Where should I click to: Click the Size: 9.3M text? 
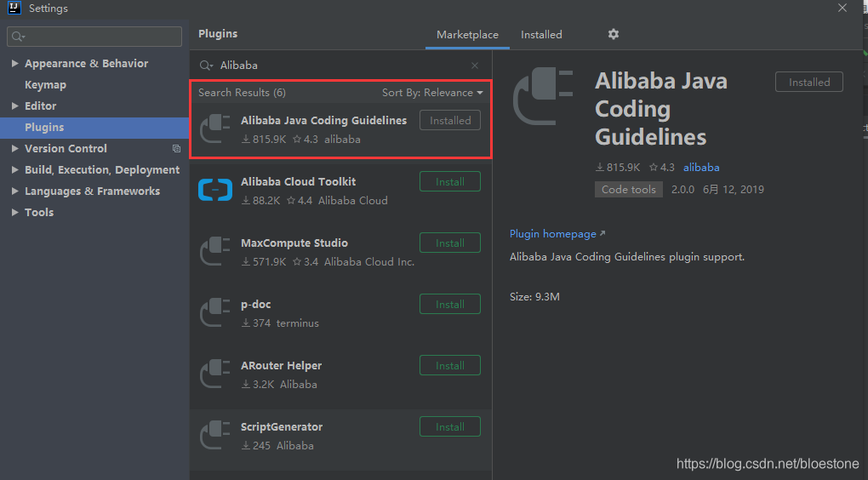pos(534,297)
